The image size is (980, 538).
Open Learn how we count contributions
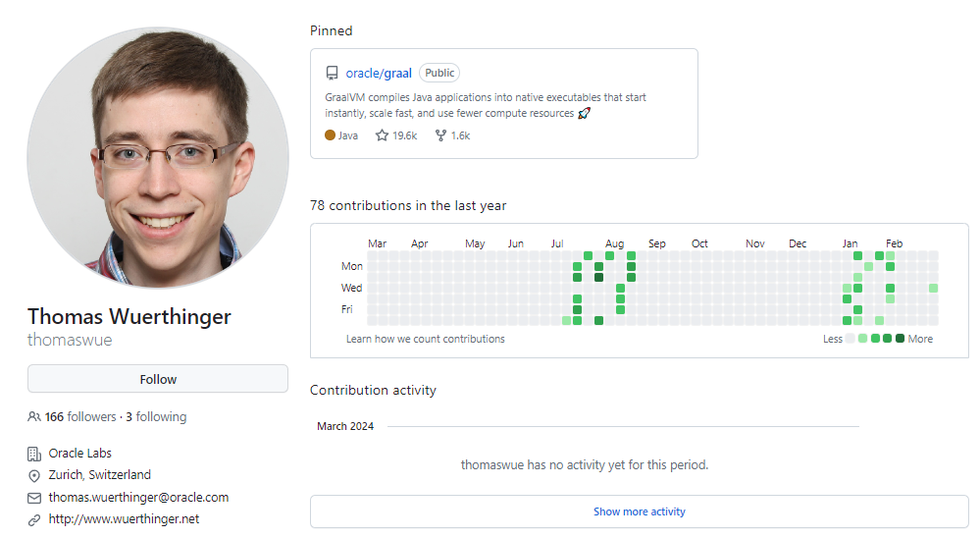[x=425, y=339]
